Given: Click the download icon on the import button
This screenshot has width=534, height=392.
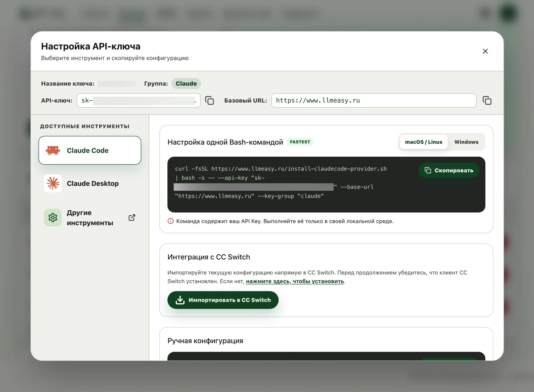Looking at the screenshot, I should coord(180,300).
